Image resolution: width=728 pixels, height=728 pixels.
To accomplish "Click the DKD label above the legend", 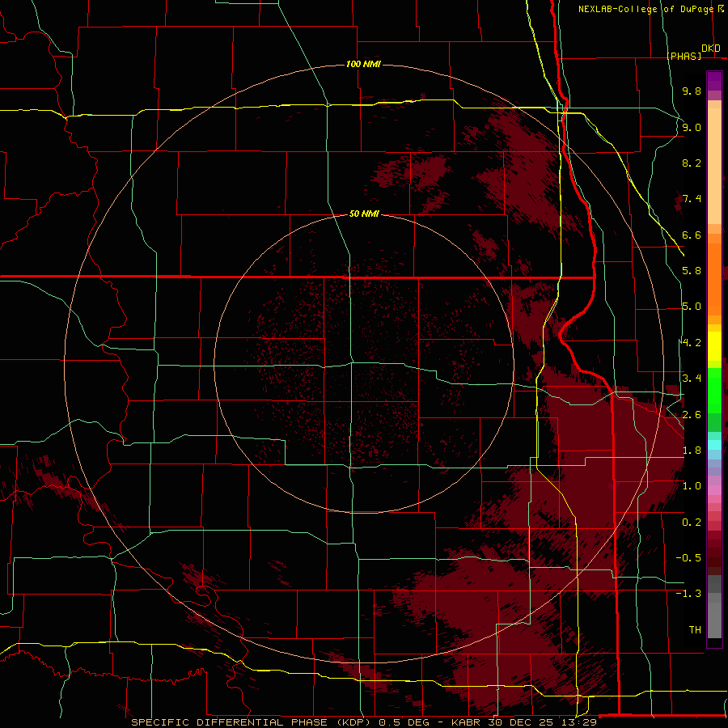I will pos(711,48).
